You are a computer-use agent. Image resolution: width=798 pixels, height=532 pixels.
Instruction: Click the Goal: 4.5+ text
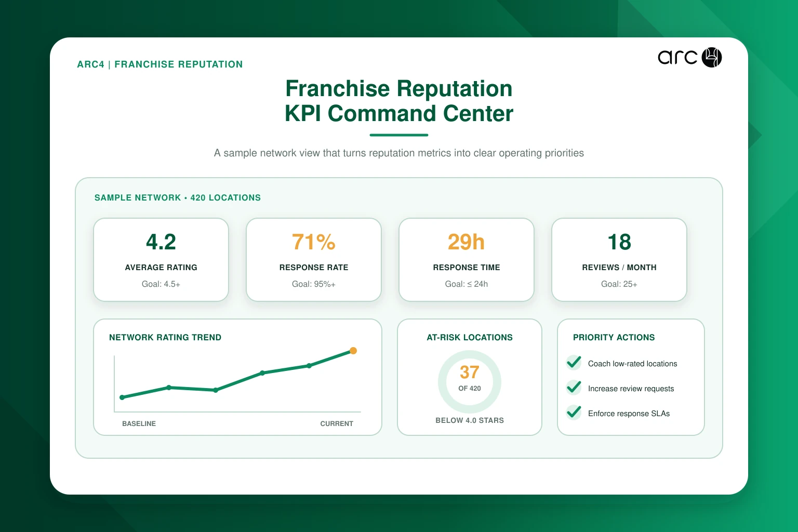coord(161,284)
